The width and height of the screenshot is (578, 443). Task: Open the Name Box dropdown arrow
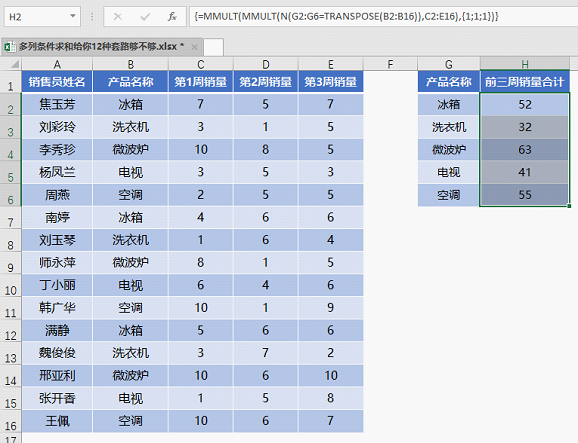73,16
